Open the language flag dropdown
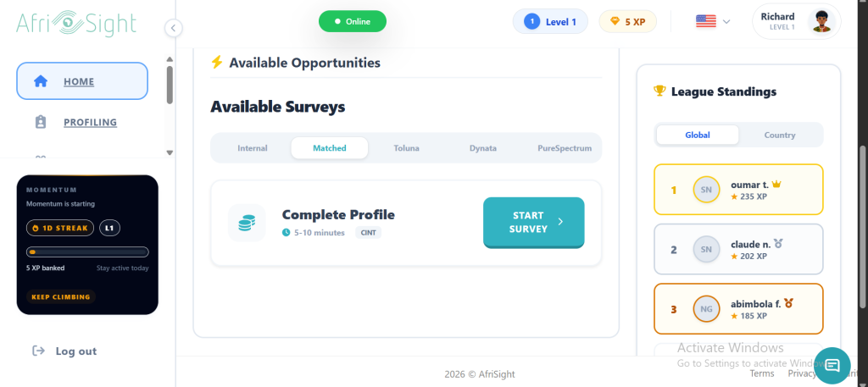Screen dimensions: 868x387 tap(713, 22)
